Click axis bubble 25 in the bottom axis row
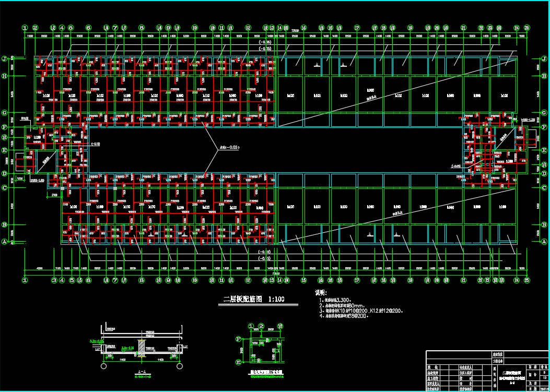550x392 pixels. [527, 280]
